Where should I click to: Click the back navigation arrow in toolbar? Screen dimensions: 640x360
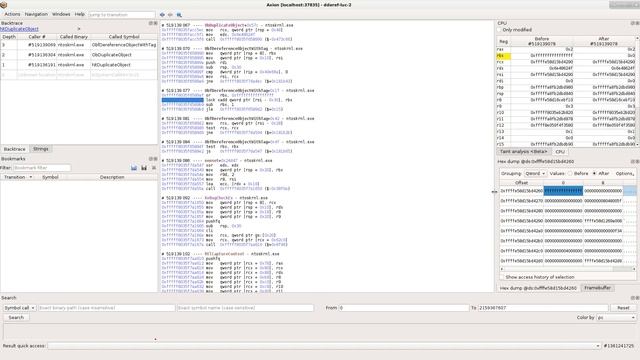coord(162,15)
